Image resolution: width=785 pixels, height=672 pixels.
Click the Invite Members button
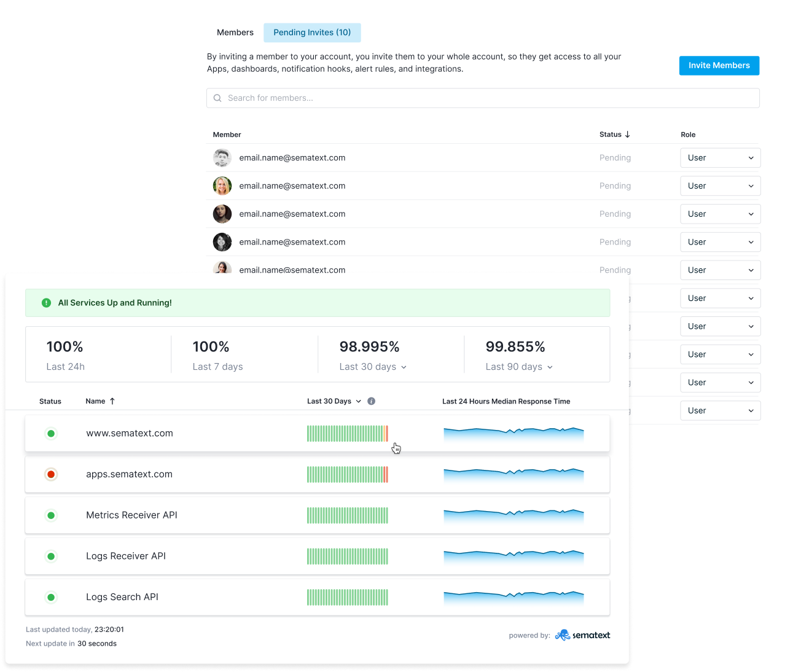719,66
